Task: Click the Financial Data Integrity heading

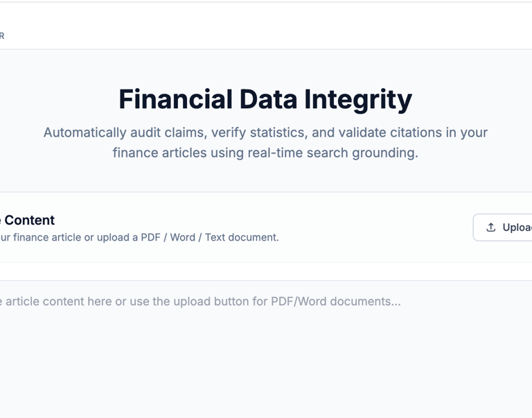Action: (265, 99)
